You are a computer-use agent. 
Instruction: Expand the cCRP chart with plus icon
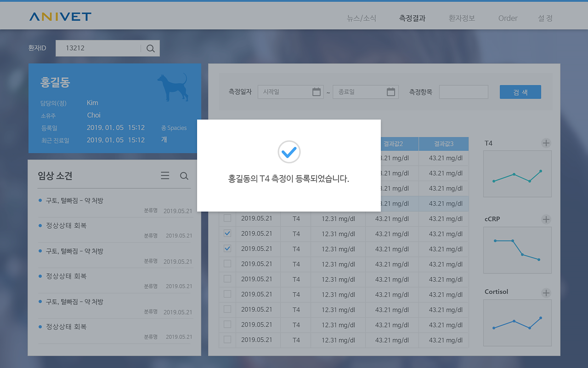[546, 219]
